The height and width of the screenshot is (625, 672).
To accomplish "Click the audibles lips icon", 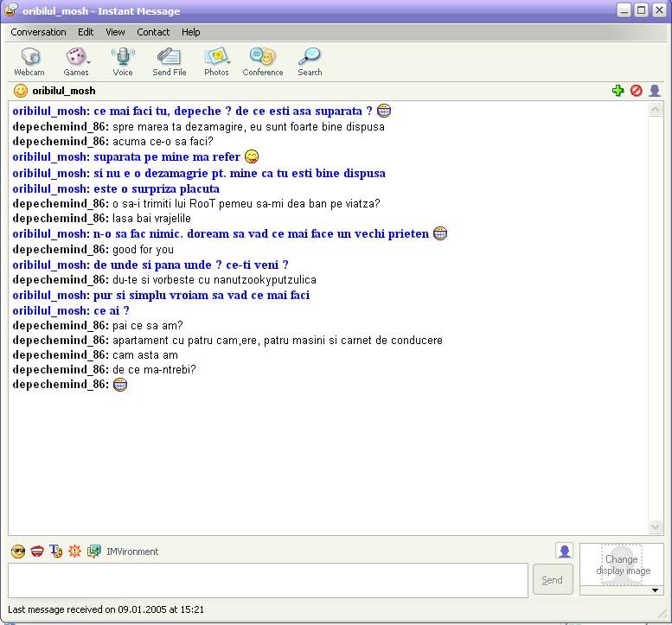I will [36, 552].
